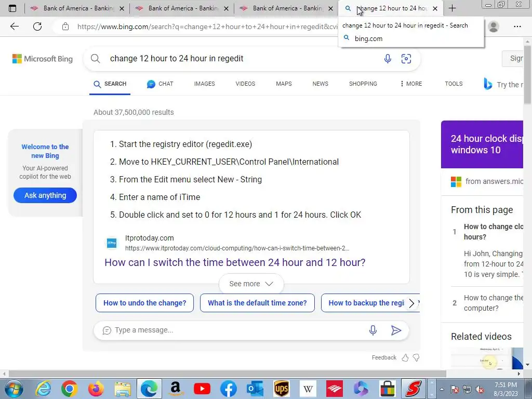Open Wikipedia shortcut in taskbar
The height and width of the screenshot is (399, 532).
click(x=308, y=389)
